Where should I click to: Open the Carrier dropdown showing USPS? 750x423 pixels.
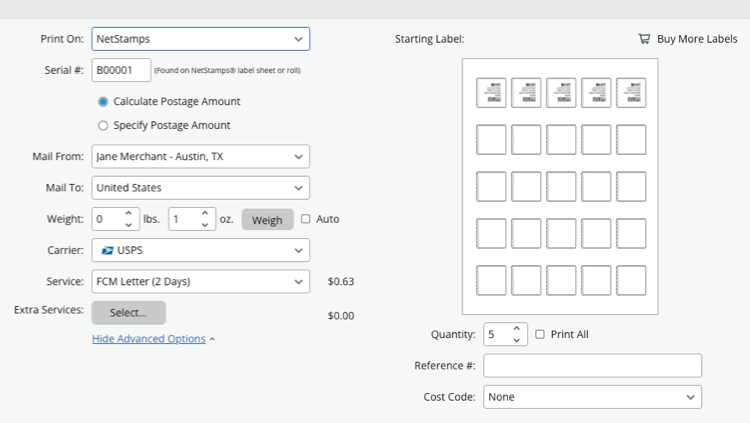[200, 250]
